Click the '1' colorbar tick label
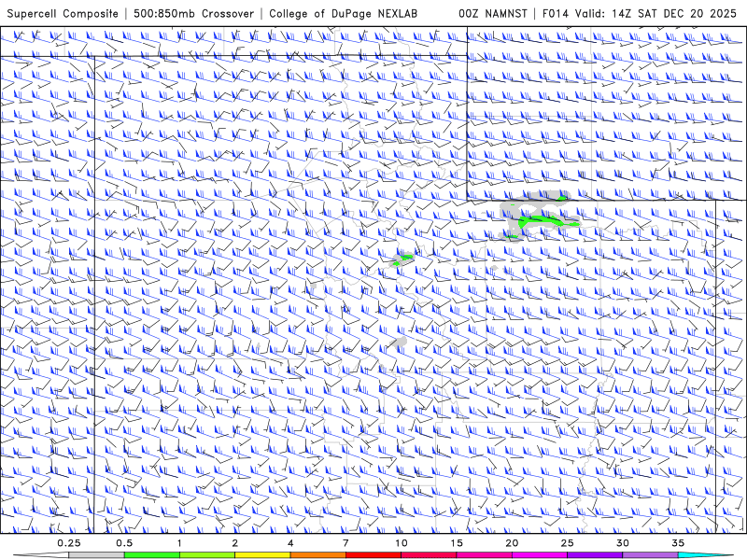 point(179,543)
